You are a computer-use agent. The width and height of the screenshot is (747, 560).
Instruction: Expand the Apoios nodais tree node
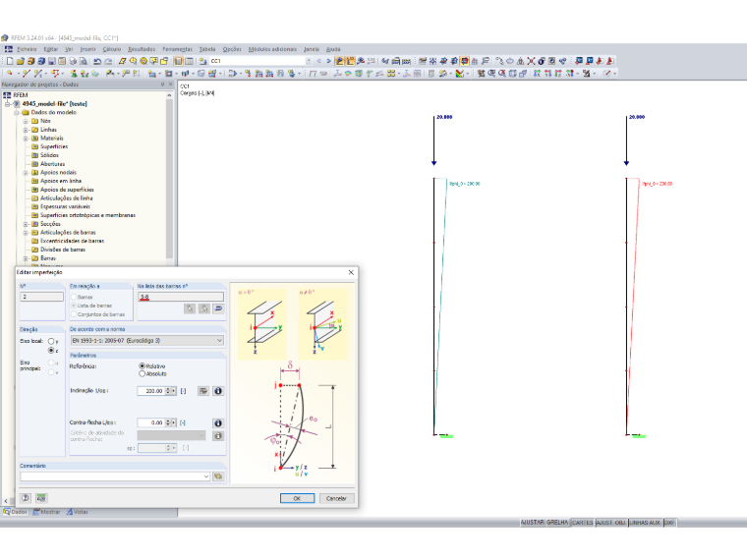[x=26, y=172]
